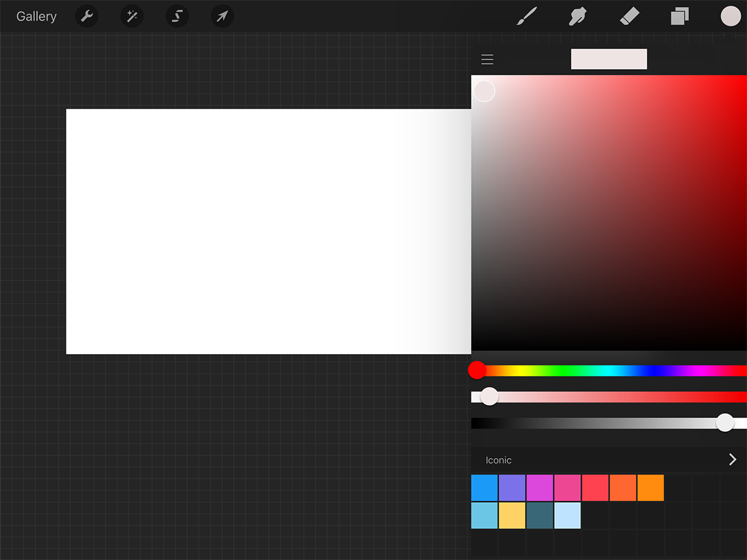Viewport: 747px width, 560px height.
Task: Click the current color preview bar
Action: pyautogui.click(x=608, y=59)
